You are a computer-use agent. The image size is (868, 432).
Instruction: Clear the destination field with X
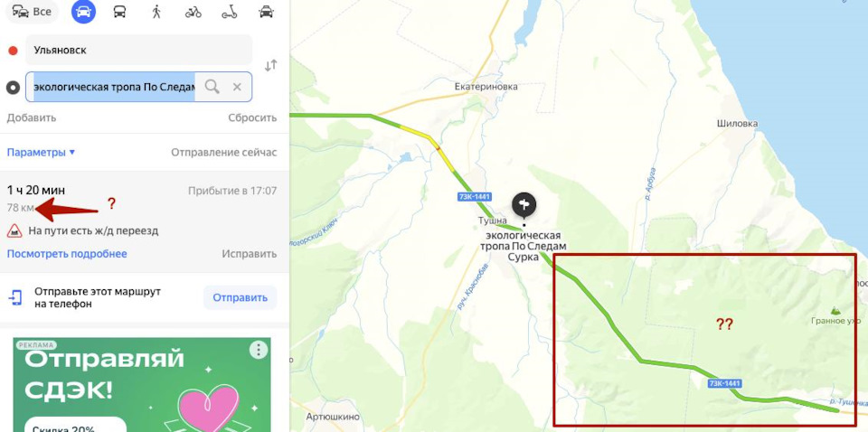point(237,87)
